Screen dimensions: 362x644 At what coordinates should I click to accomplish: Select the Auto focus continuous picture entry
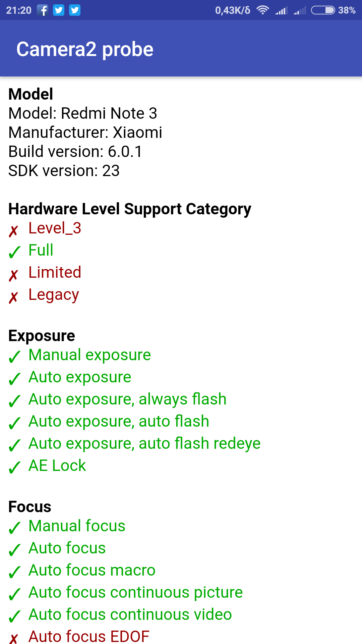pyautogui.click(x=135, y=592)
